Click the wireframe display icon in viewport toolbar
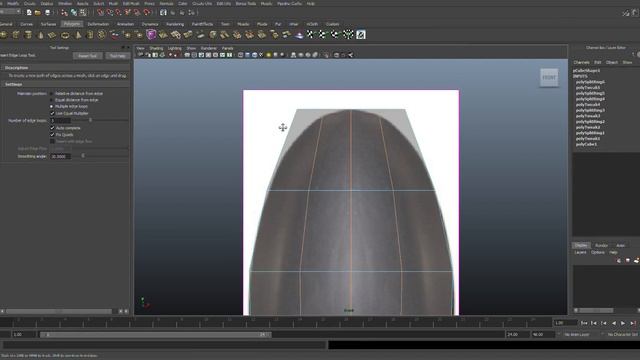This screenshot has width=640, height=360. 241,55
